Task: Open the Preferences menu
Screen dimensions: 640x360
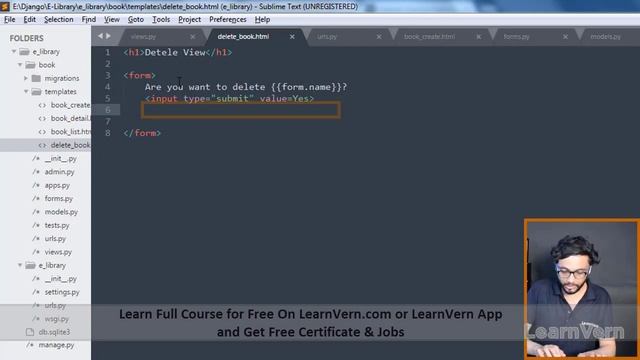Action: click(227, 20)
